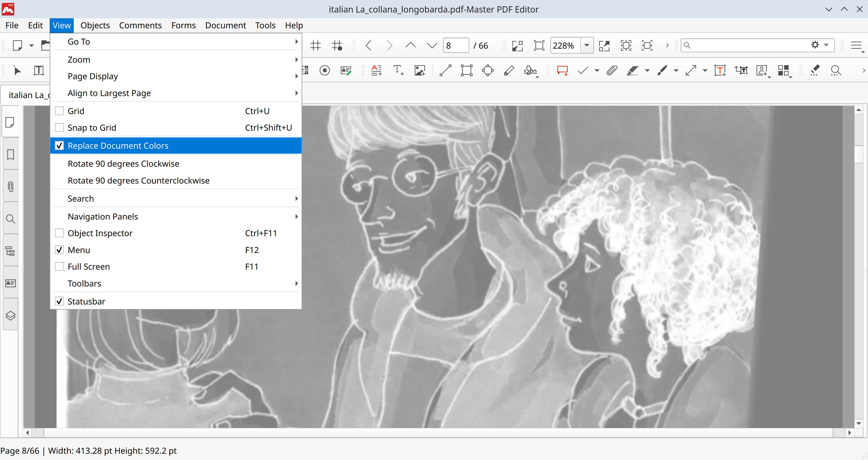
Task: Open the Search panel in sidebar
Action: point(10,219)
